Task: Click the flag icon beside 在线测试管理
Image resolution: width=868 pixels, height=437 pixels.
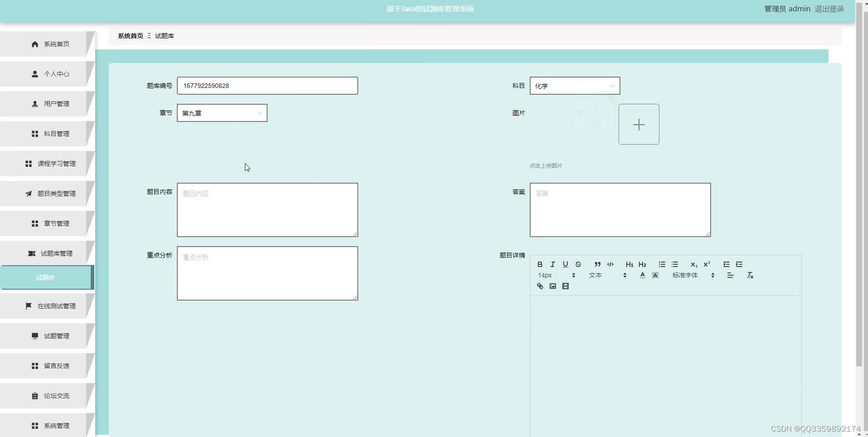Action: pos(29,306)
